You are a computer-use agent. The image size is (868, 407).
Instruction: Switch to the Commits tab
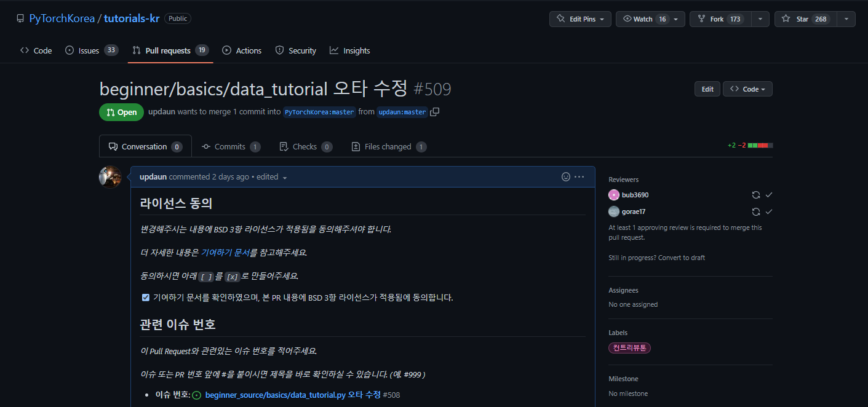point(231,146)
